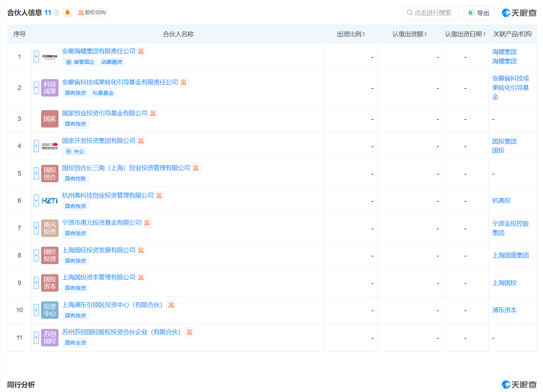Viewport: 543px width, 392px height.
Task: Focus the 点击进行搜索 search field
Action: pos(431,13)
